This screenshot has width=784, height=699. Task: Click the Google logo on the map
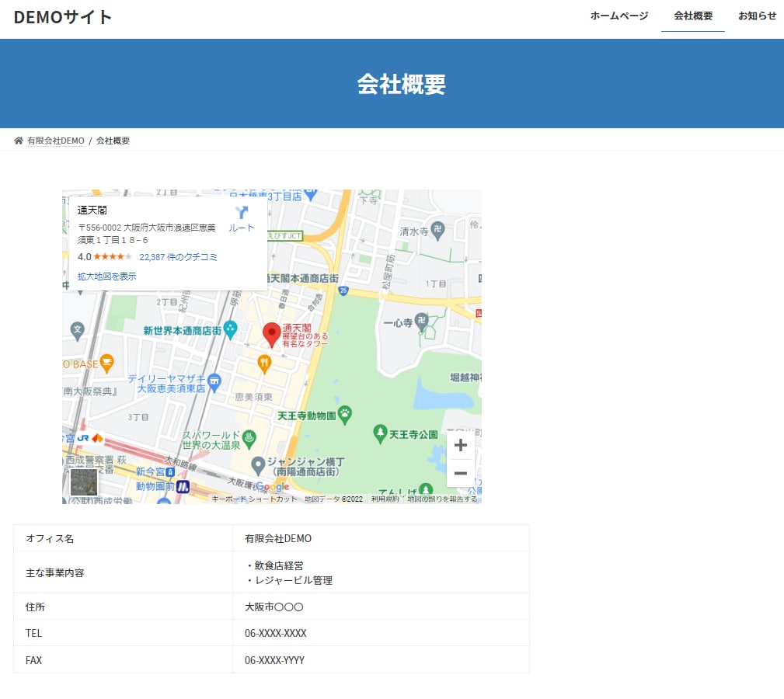point(272,487)
